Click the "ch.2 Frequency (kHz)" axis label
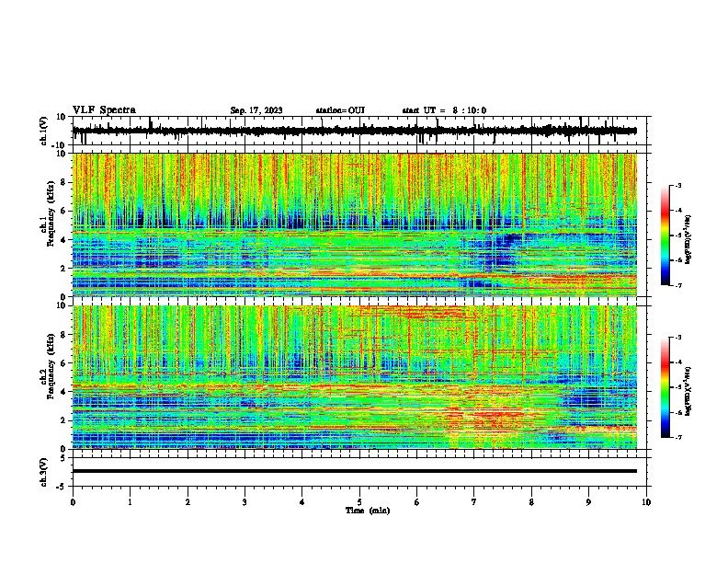 click(47, 366)
